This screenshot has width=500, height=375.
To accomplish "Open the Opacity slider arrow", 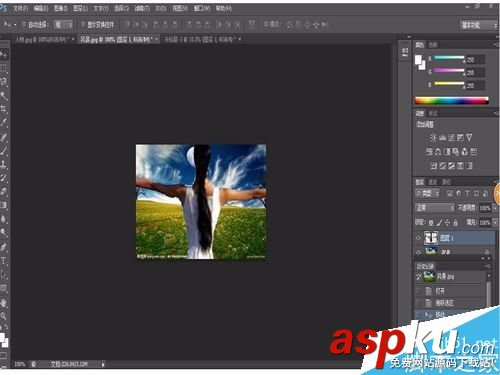I will [x=495, y=208].
